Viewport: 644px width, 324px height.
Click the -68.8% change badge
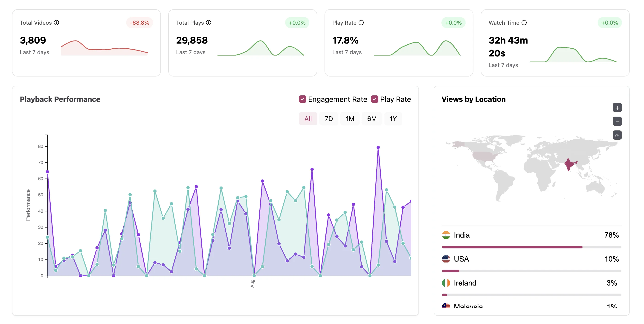click(139, 23)
